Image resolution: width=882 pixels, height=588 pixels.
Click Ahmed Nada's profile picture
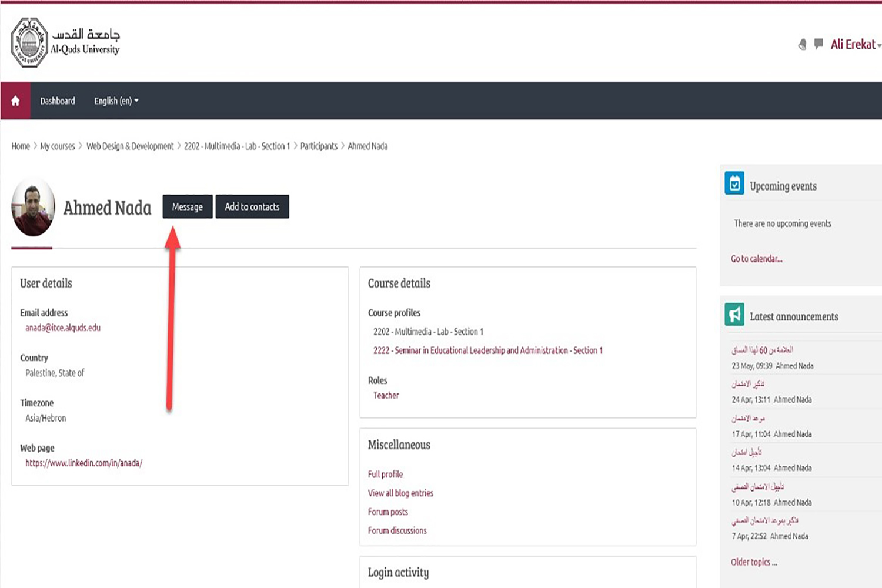tap(33, 207)
